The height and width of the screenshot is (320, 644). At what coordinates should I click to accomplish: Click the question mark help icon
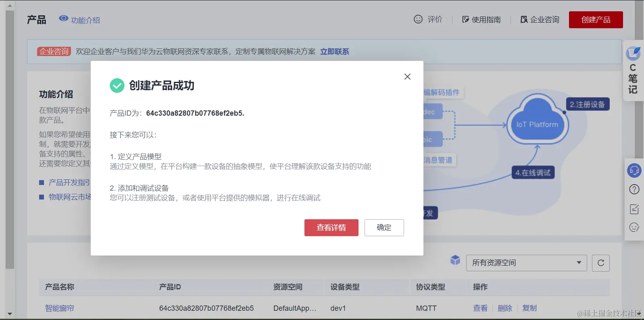tap(634, 189)
